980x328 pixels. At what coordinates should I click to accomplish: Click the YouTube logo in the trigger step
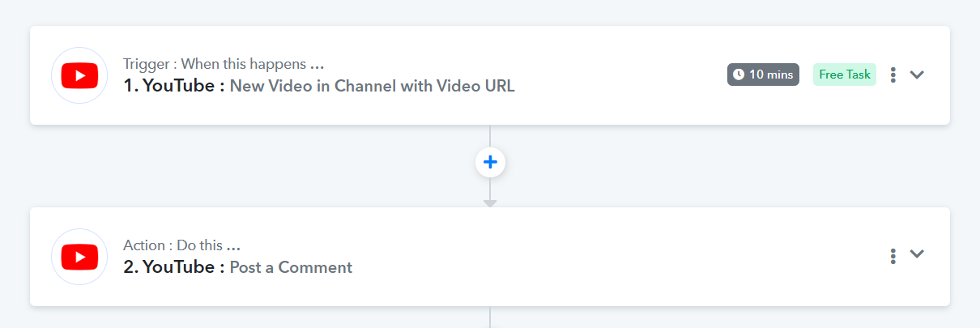point(79,75)
